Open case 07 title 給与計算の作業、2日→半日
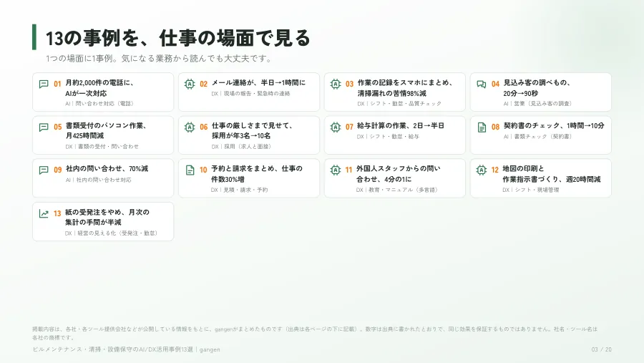644x363 pixels. point(401,126)
